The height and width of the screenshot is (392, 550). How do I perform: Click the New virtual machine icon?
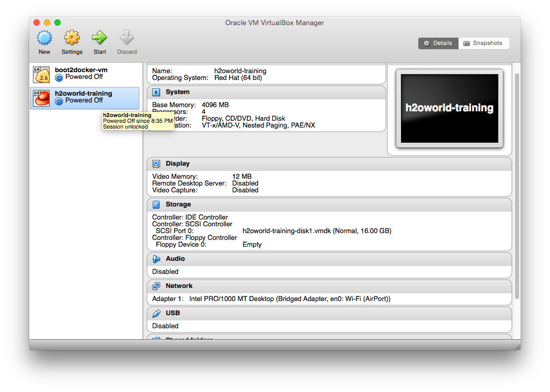(44, 38)
